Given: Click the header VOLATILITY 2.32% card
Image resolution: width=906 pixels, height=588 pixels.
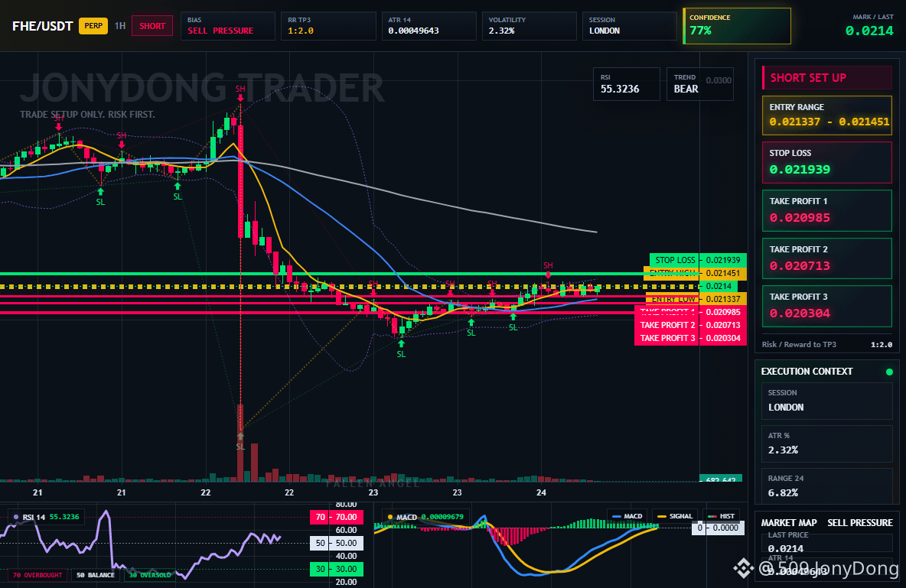Looking at the screenshot, I should click(x=530, y=26).
